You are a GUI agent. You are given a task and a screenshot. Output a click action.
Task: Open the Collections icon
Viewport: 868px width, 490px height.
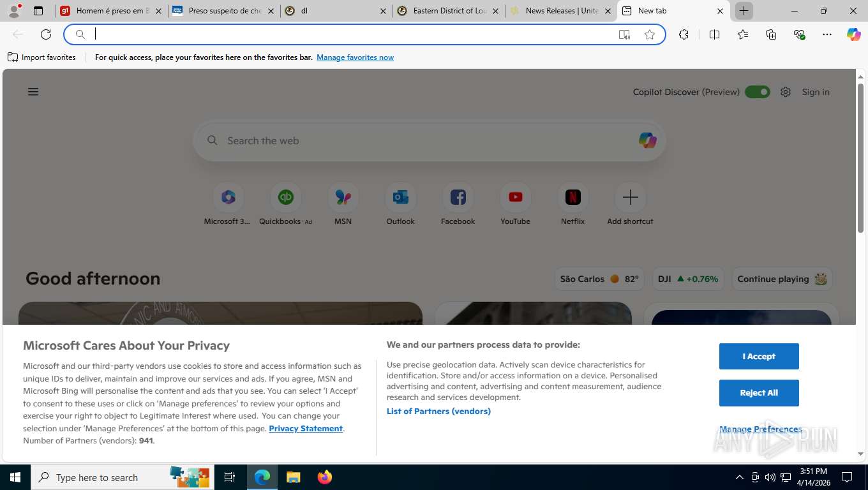point(771,34)
